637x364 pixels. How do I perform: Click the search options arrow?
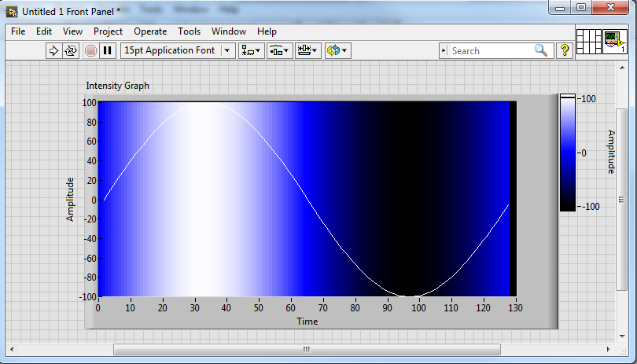click(444, 51)
